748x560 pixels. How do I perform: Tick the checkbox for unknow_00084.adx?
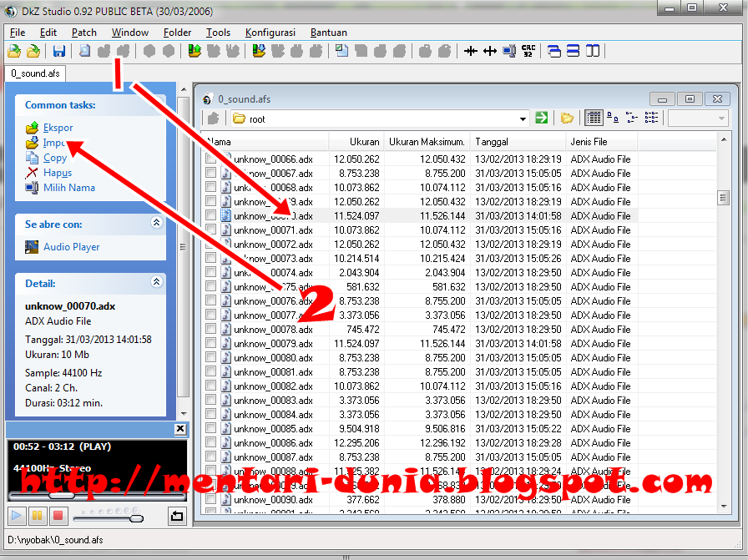click(x=210, y=414)
